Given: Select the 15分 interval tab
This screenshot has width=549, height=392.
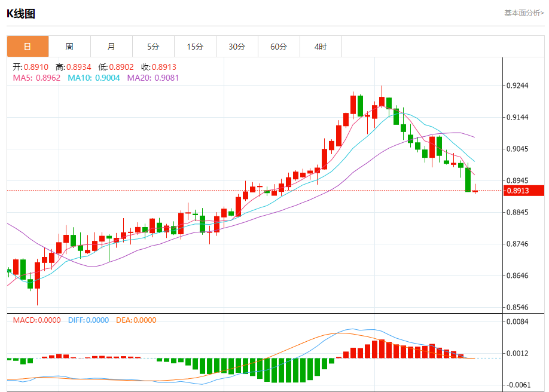Looking at the screenshot, I should tap(195, 46).
